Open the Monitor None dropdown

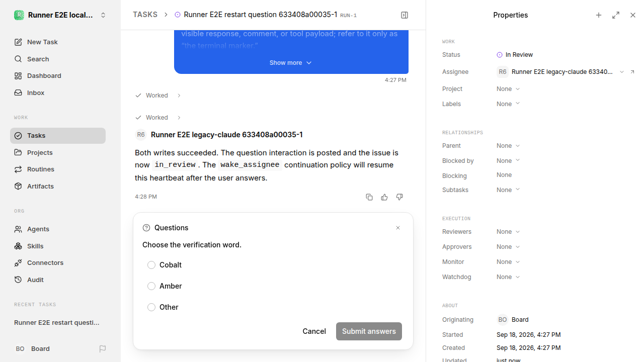tap(508, 262)
